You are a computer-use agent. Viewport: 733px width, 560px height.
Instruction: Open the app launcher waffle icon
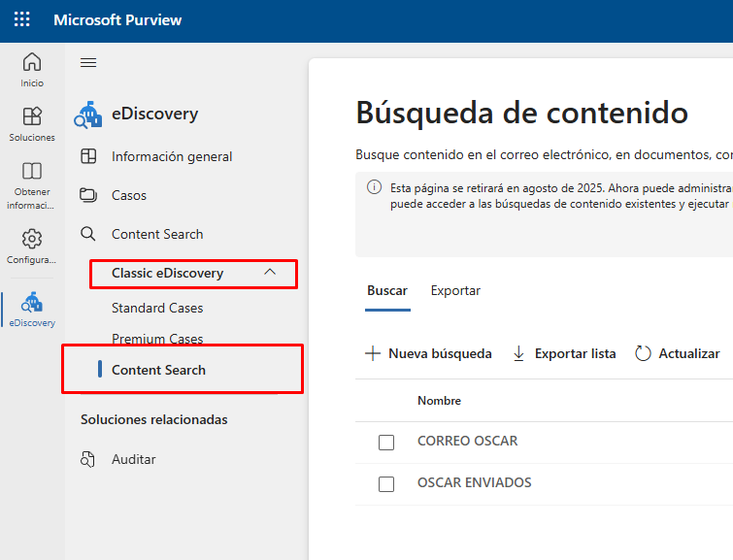click(x=22, y=19)
